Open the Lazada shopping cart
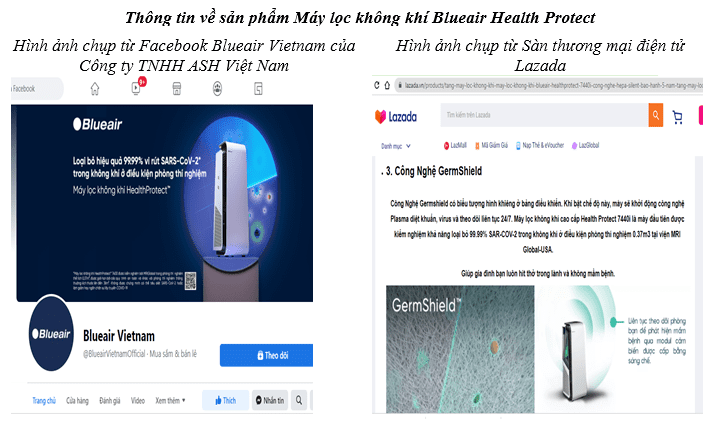Viewport: 719px width, 447px height. click(677, 117)
